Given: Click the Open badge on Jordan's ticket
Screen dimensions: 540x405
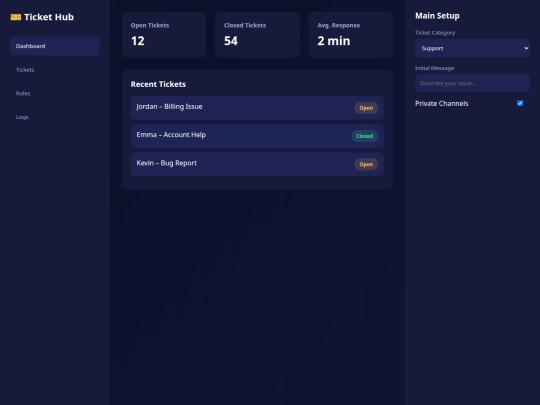Looking at the screenshot, I should pos(366,108).
